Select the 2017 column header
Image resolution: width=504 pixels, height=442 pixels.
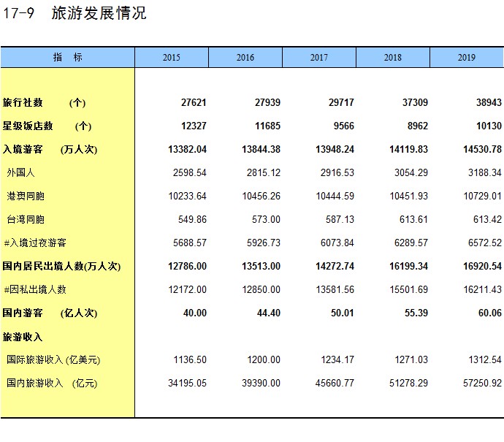319,57
